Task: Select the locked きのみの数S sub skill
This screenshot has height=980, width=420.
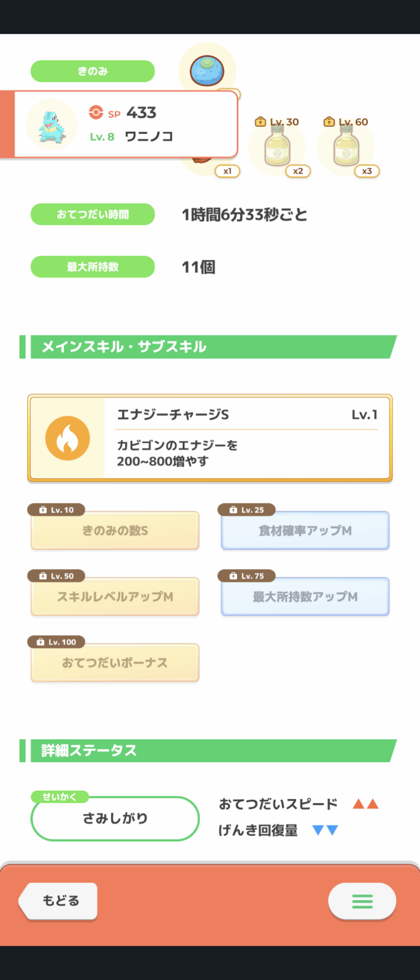Action: point(115,531)
